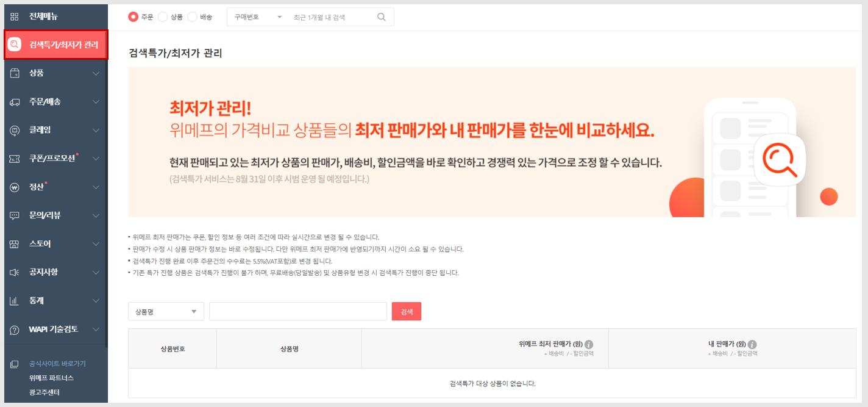Click the 검색특가 대상 상품이 없습니다 message
This screenshot has width=868, height=407.
tap(492, 384)
